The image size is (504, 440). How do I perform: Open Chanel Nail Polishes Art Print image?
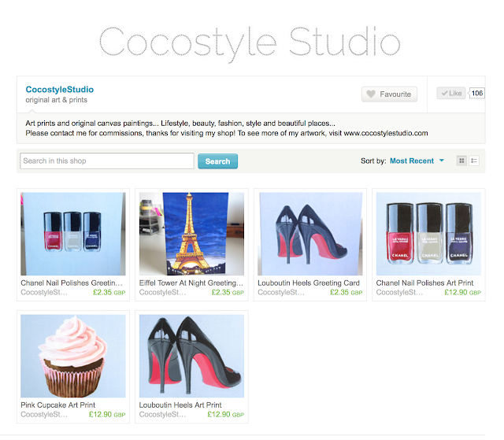[x=428, y=234]
